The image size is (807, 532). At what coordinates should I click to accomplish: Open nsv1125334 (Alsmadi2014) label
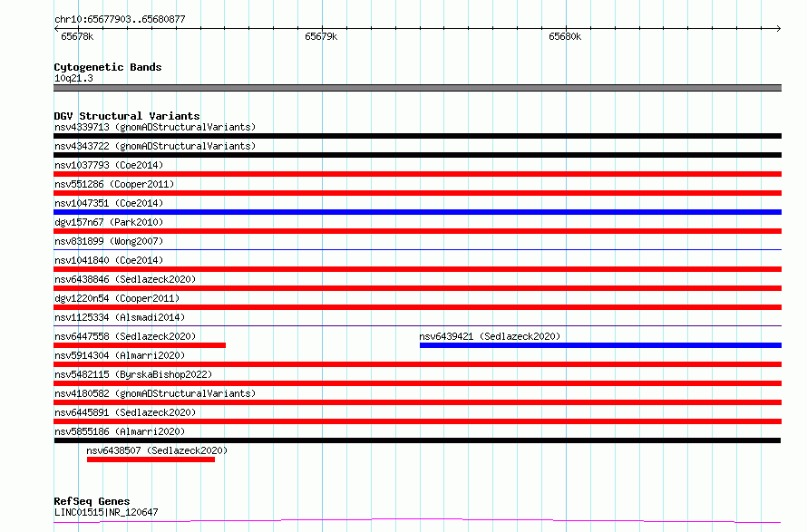click(120, 317)
